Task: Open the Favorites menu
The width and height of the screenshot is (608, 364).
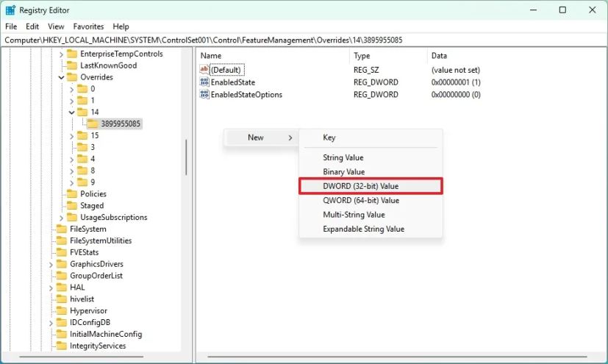Action: (x=88, y=26)
